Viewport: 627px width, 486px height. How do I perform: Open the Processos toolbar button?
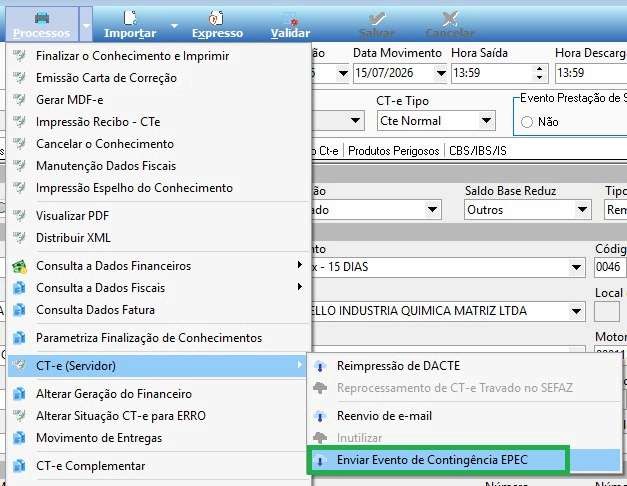(x=42, y=24)
